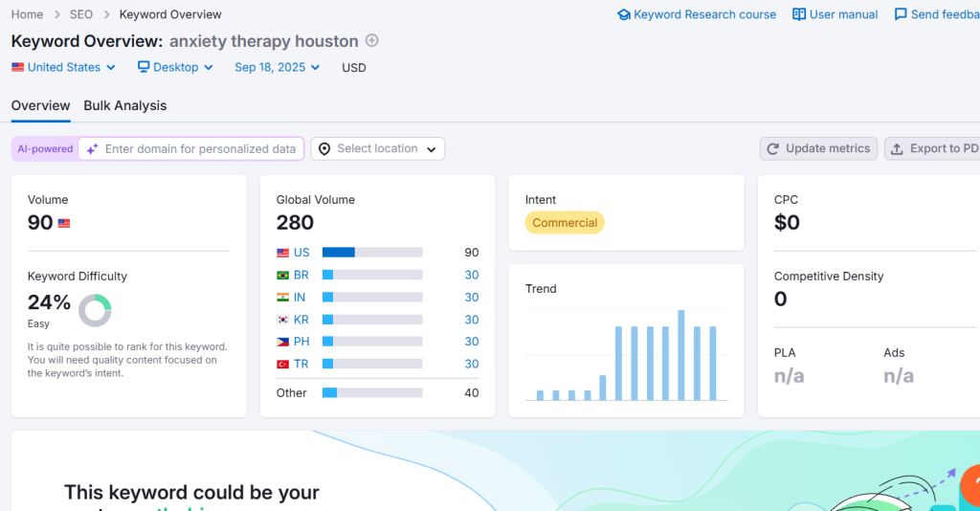Click the Update metrics button

(819, 148)
